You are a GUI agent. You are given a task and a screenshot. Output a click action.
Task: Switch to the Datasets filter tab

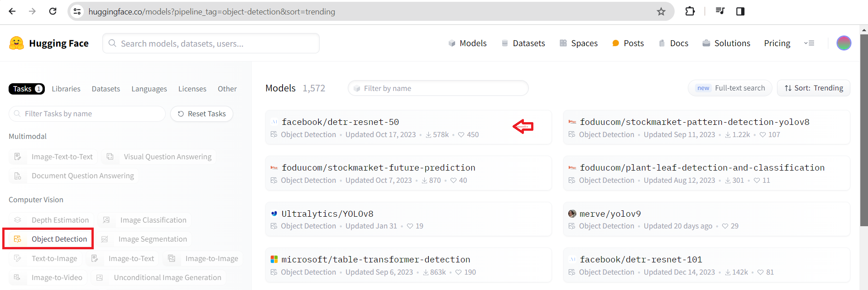(x=106, y=89)
